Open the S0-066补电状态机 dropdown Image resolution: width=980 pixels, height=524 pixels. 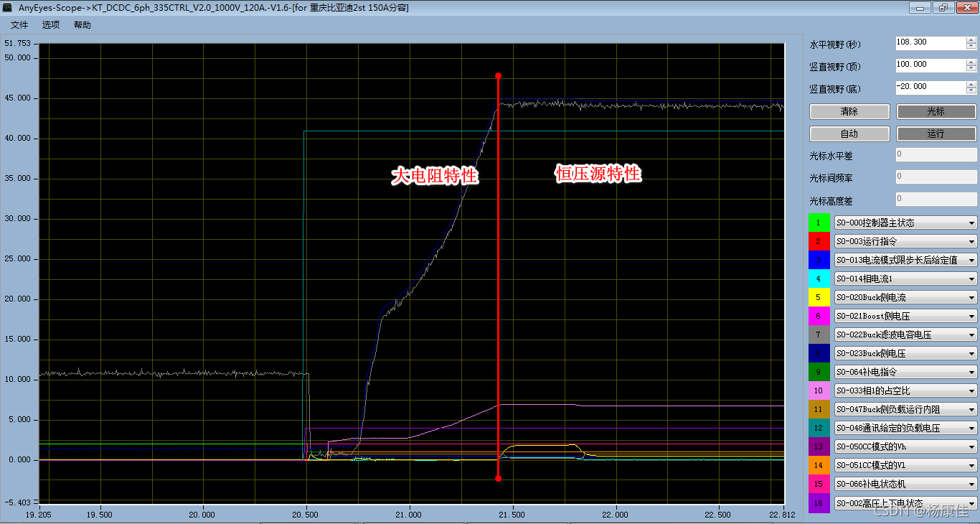coord(905,484)
